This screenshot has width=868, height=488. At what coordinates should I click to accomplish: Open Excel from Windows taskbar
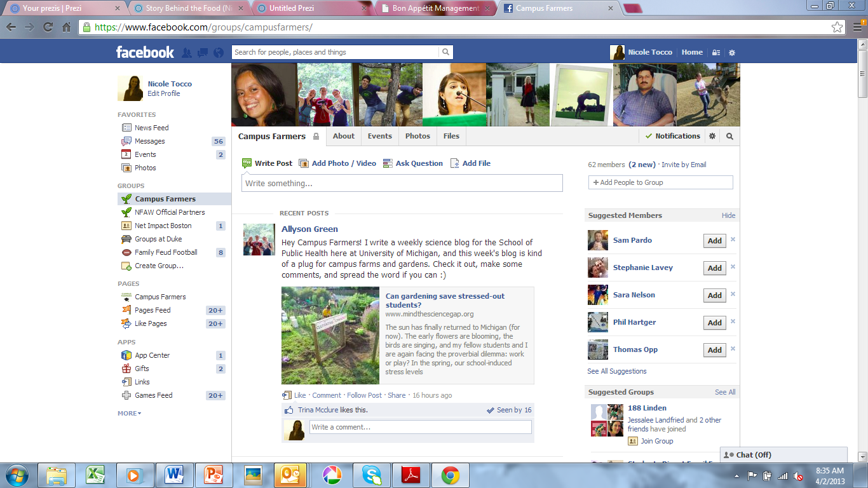pyautogui.click(x=95, y=475)
